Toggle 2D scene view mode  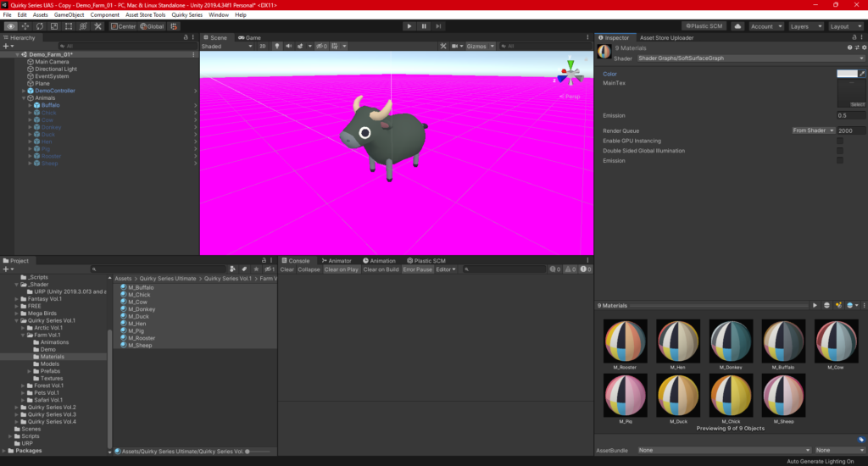[263, 46]
